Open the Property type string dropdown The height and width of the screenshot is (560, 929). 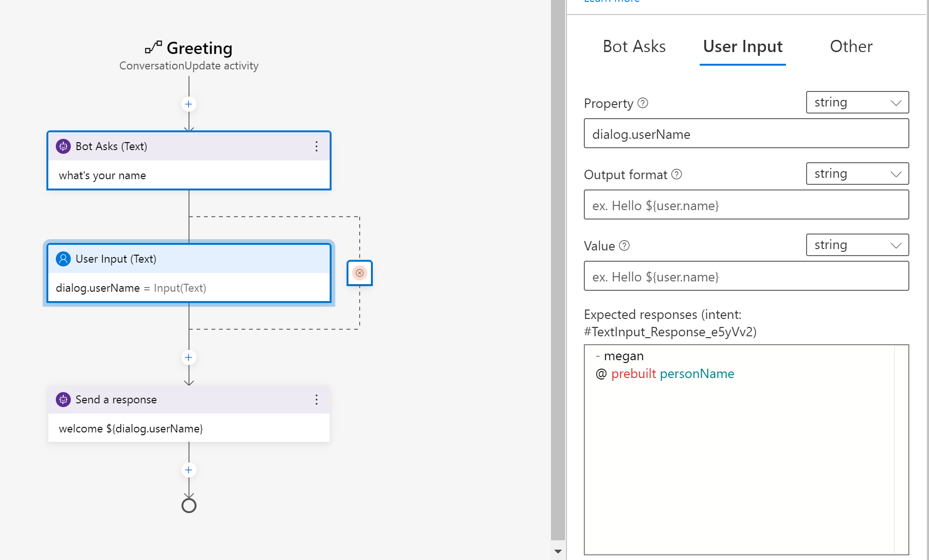point(857,102)
